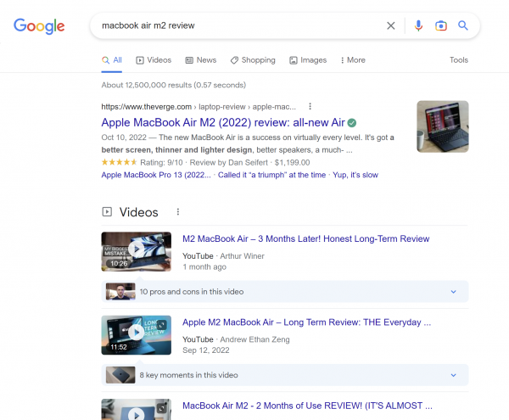Click the green verified badge on Verge title

352,123
